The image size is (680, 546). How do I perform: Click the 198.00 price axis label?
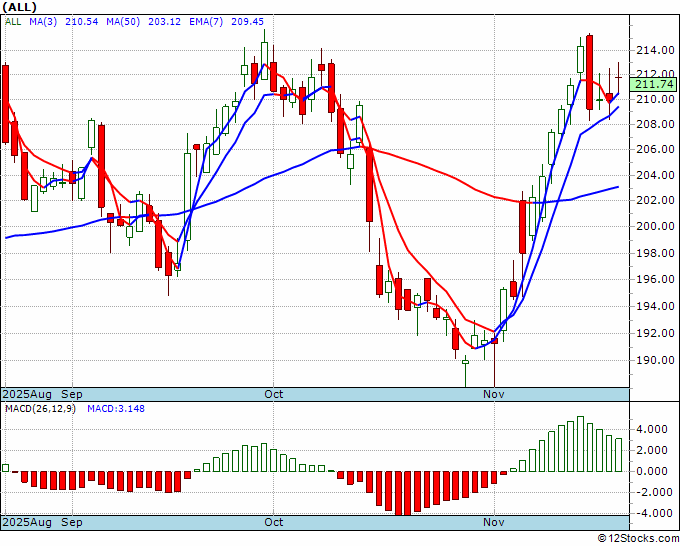click(x=655, y=253)
